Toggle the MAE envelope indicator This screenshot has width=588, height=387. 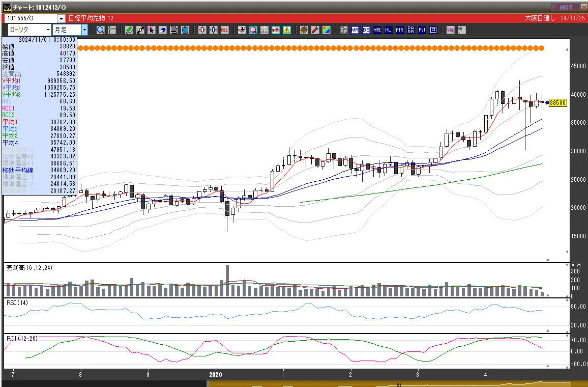377,30
